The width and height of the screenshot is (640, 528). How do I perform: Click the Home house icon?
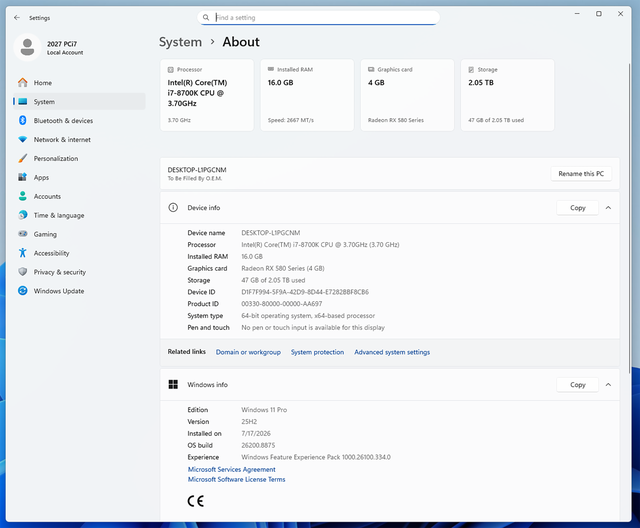(x=23, y=83)
